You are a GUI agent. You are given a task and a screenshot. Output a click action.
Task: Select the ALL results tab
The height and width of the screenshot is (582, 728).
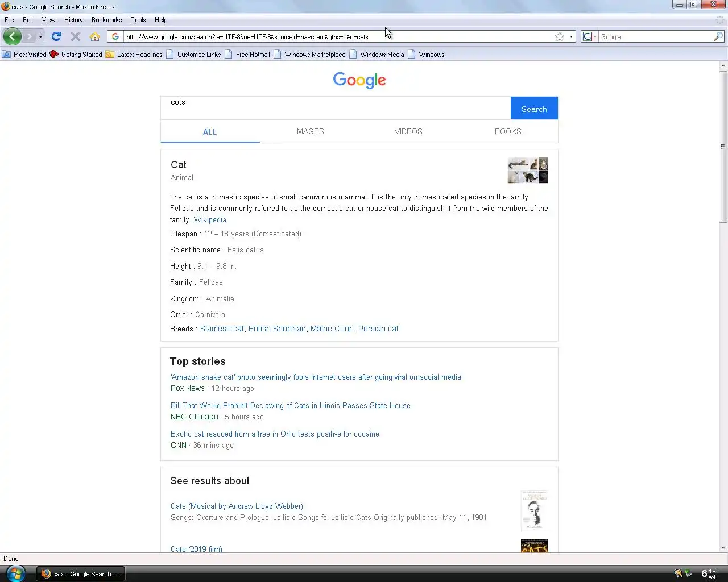pos(210,131)
